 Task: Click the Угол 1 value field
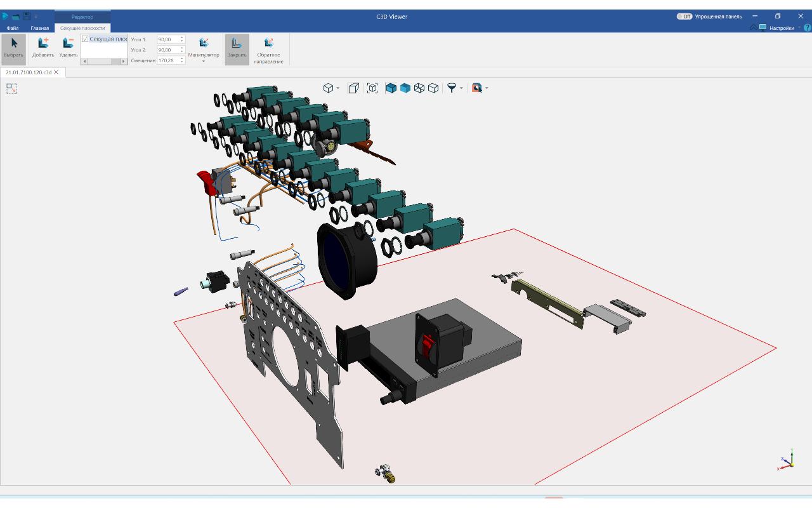click(168, 39)
